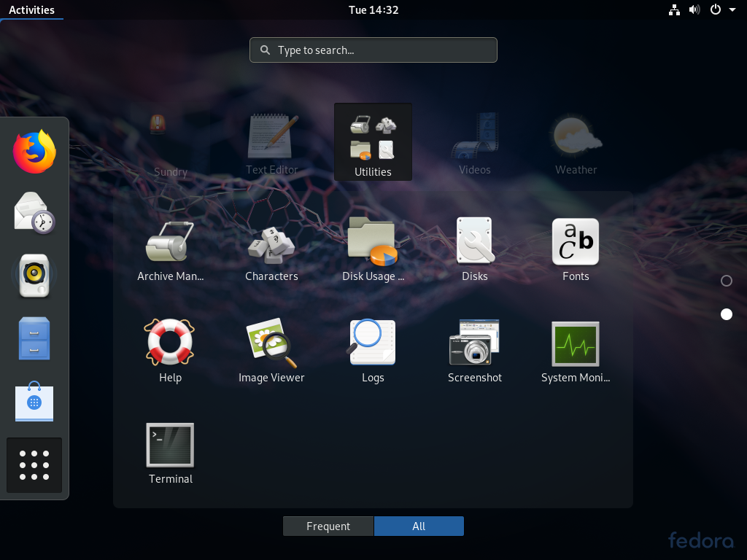Expand the system menu arrow
The height and width of the screenshot is (560, 747).
(x=732, y=9)
